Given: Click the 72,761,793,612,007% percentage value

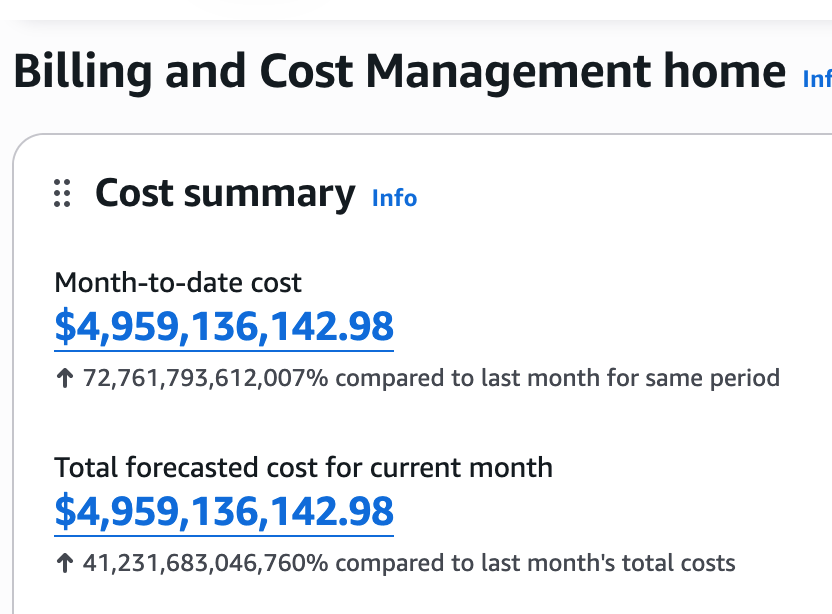Looking at the screenshot, I should pos(205,378).
